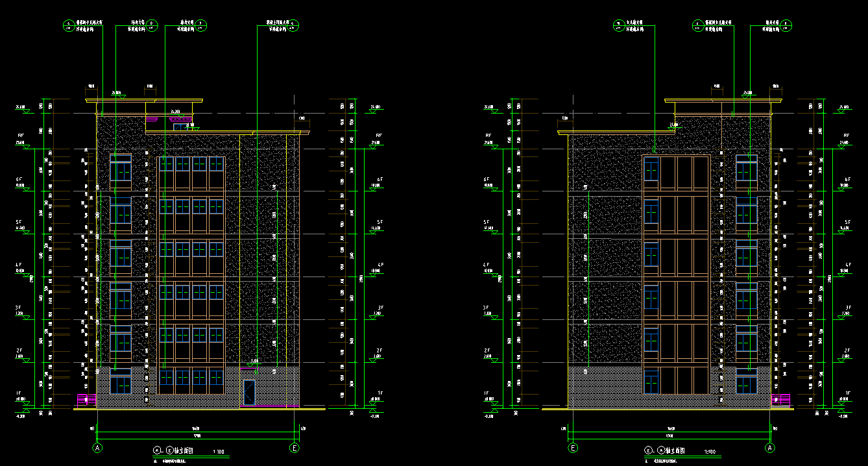Select the 1:100 scale text of right elevation
Image resolution: width=868 pixels, height=466 pixels.
pos(710,451)
